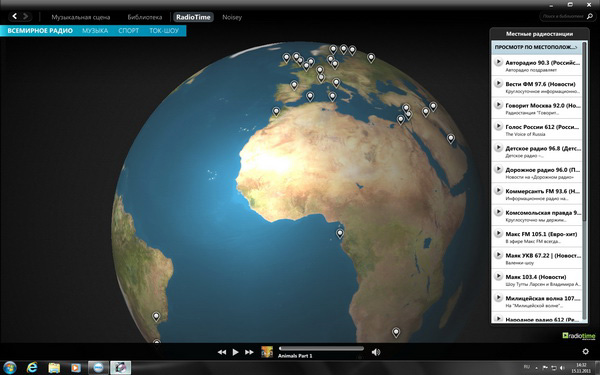The width and height of the screenshot is (600, 375).
Task: Open settings with the gear icon
Action: (585, 351)
